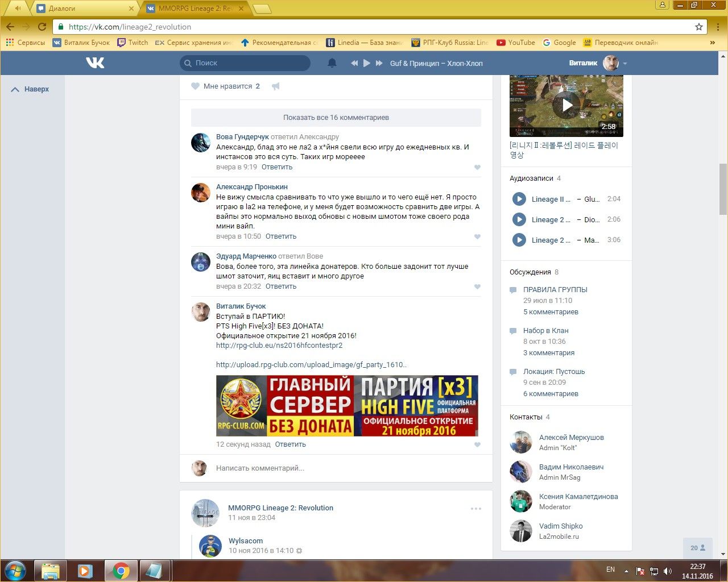This screenshot has width=728, height=582.
Task: Open the Виталик profile dropdown menu
Action: 625,64
